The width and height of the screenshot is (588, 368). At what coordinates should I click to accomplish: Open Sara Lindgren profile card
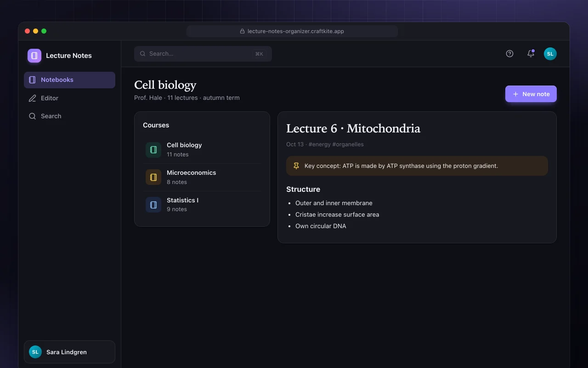(69, 352)
